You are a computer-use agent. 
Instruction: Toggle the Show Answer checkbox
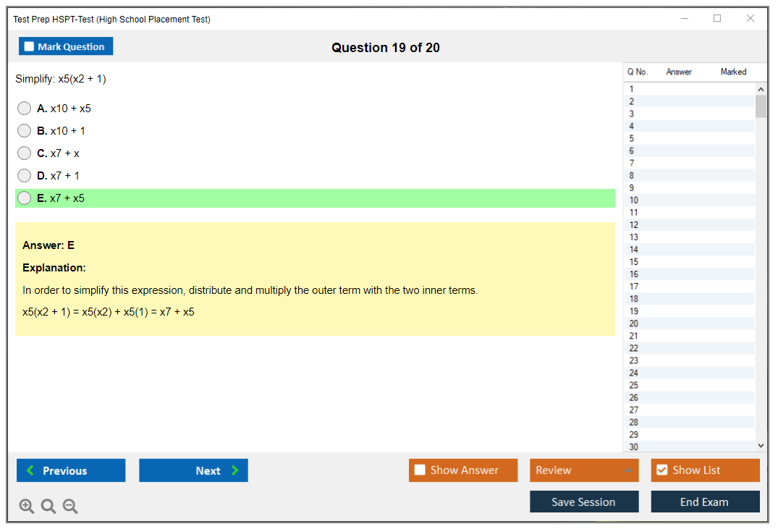pyautogui.click(x=420, y=470)
